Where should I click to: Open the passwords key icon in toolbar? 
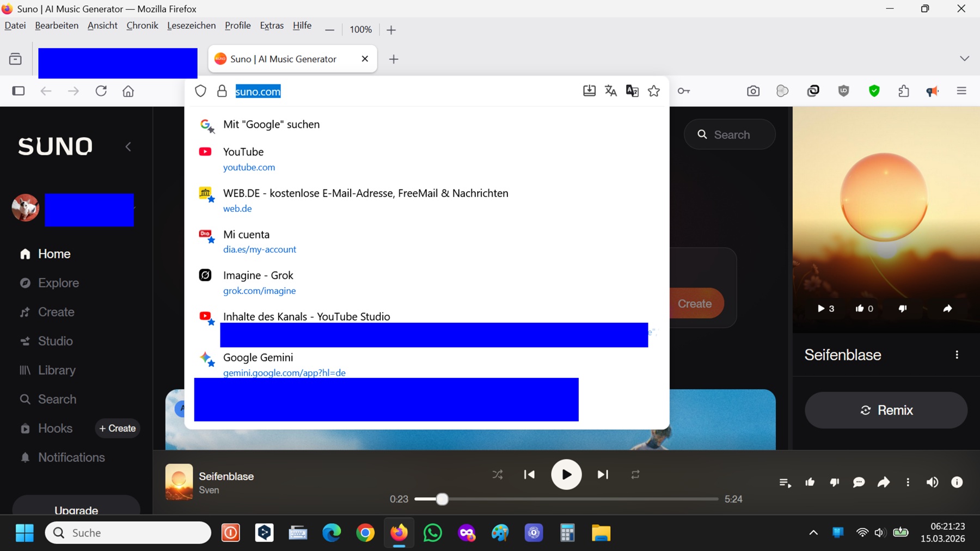(684, 91)
